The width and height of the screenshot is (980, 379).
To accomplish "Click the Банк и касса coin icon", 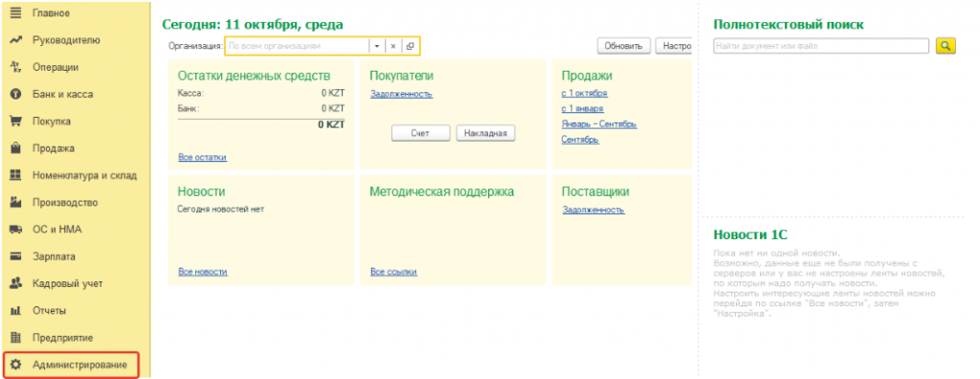I will (x=15, y=95).
